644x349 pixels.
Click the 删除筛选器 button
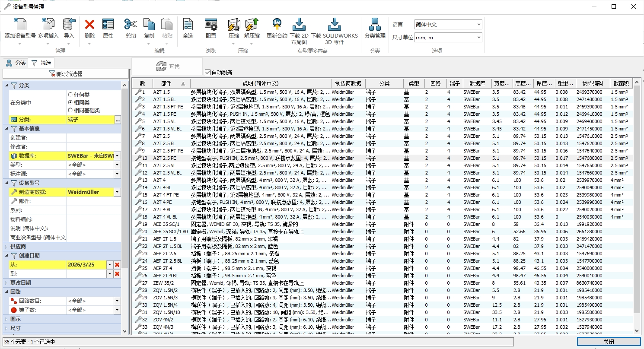[x=66, y=74]
